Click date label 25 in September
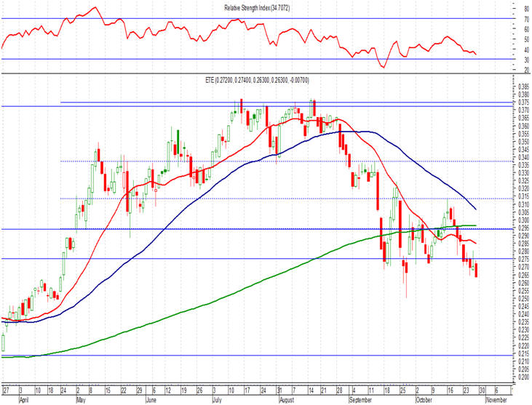 [402, 390]
